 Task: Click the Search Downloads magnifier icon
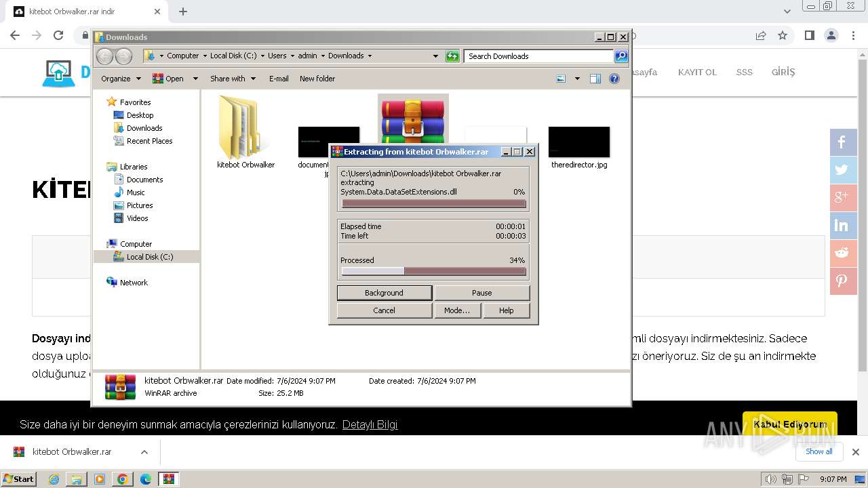621,56
